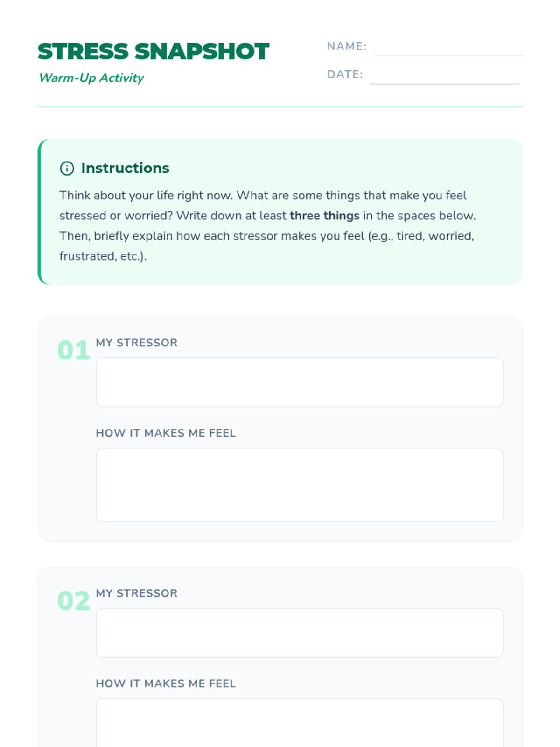This screenshot has height=747, width=560.
Task: Select the My Stressor box in card 02
Action: (300, 633)
